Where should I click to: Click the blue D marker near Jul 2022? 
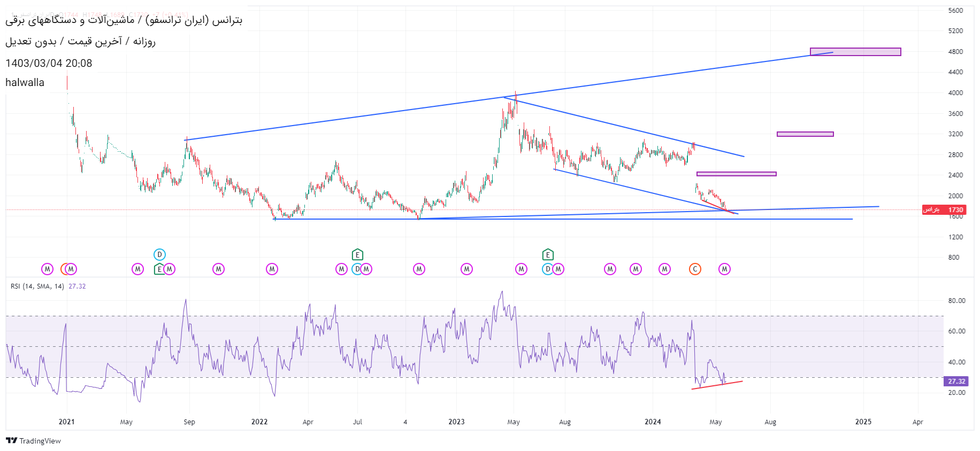pos(357,269)
